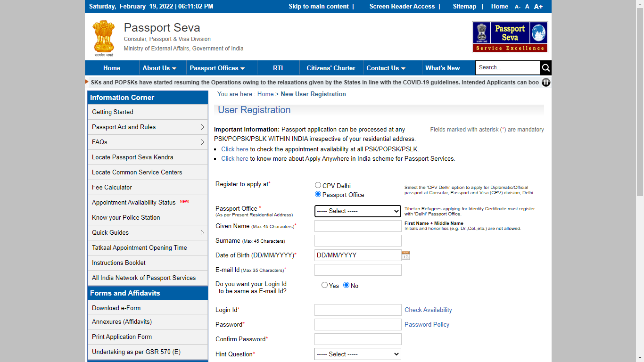Image resolution: width=644 pixels, height=362 pixels.
Task: Open the What's New navigation tab
Action: tap(443, 68)
